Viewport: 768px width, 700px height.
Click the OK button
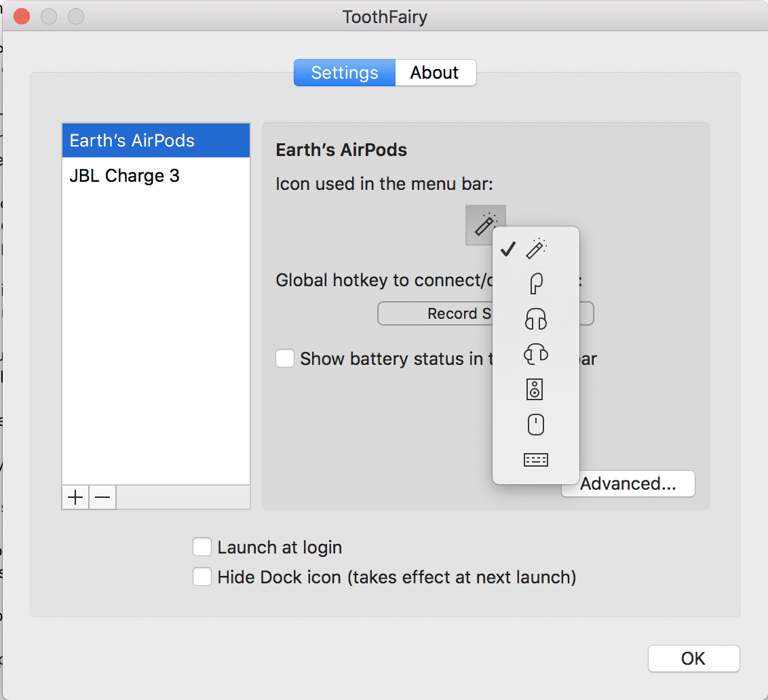coord(693,659)
